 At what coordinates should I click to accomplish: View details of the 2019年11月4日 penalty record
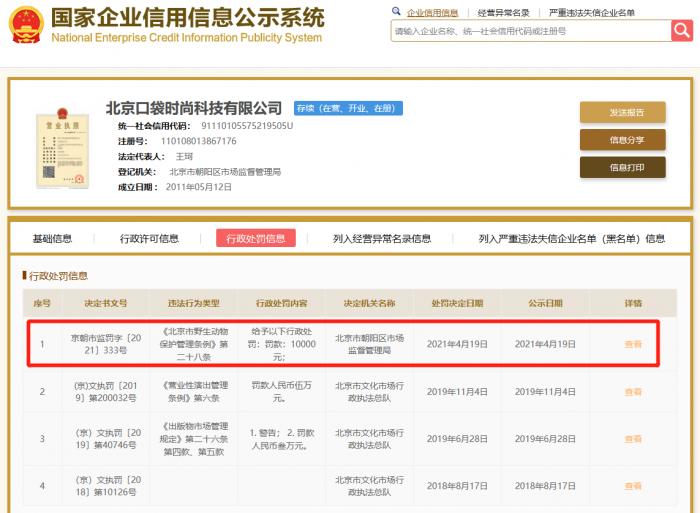pyautogui.click(x=633, y=391)
